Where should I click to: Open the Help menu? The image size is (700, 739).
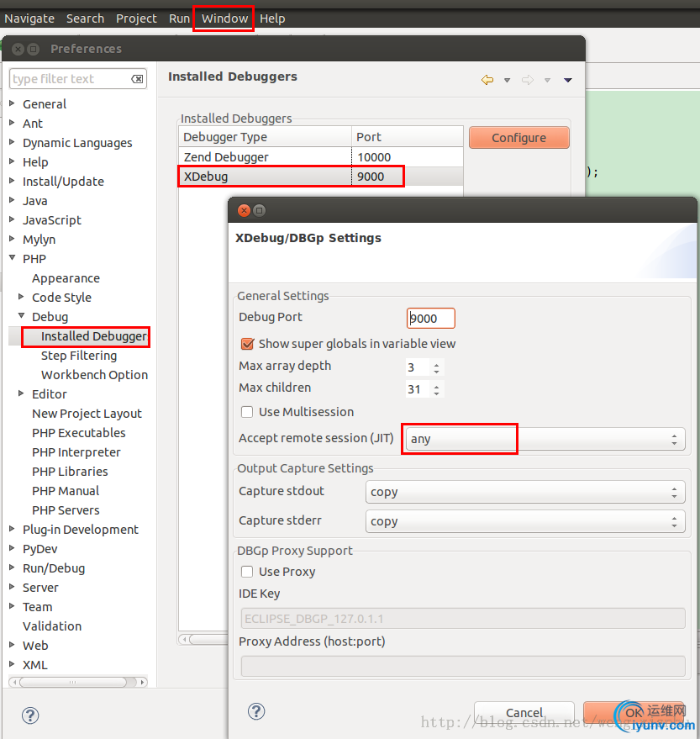(272, 18)
